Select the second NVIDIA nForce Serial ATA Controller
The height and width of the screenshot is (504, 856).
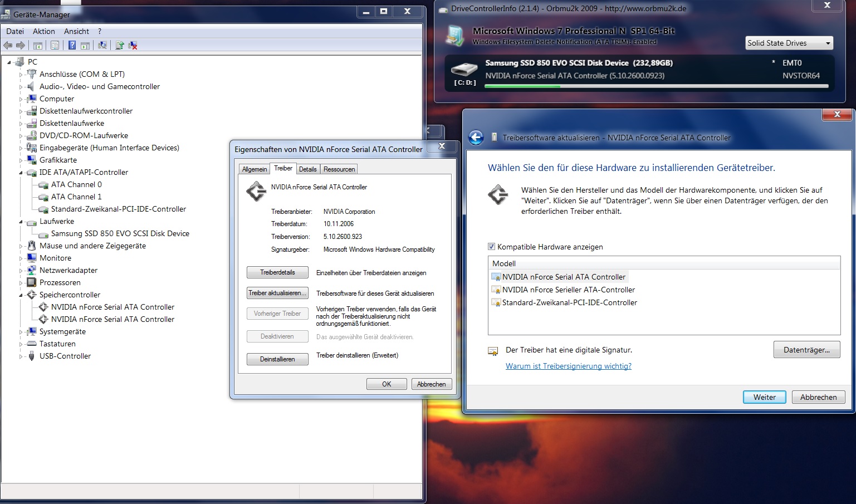coord(112,319)
